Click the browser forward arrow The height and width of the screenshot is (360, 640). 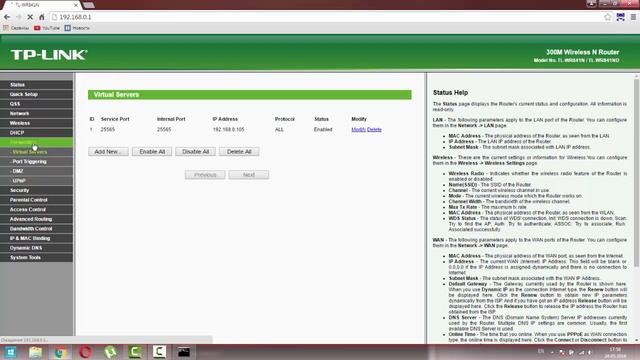tap(19, 17)
